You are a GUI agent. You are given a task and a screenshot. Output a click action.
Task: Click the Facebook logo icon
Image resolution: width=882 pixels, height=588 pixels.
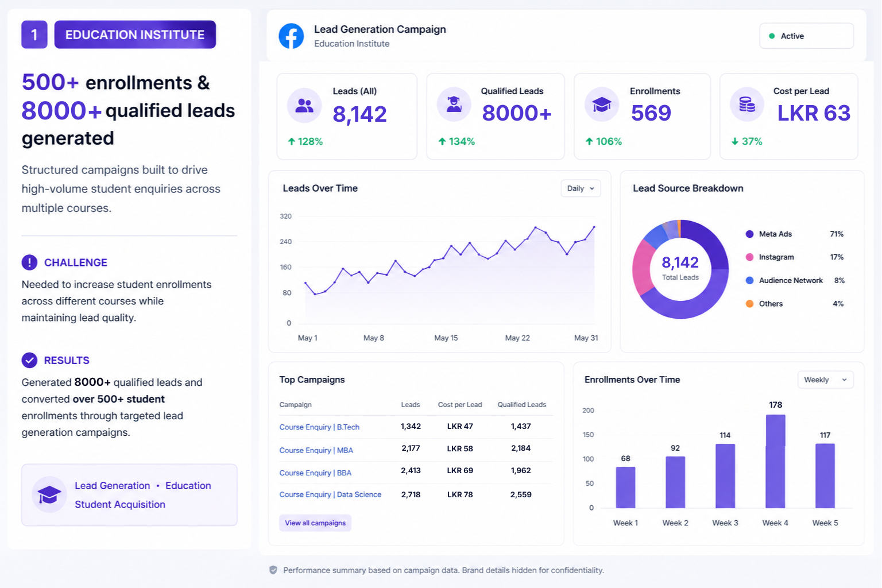coord(291,36)
